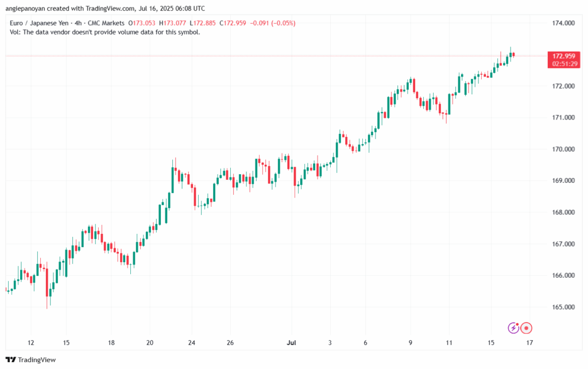Click the 12 date label on time axis
The width and height of the screenshot is (588, 369).
30,343
